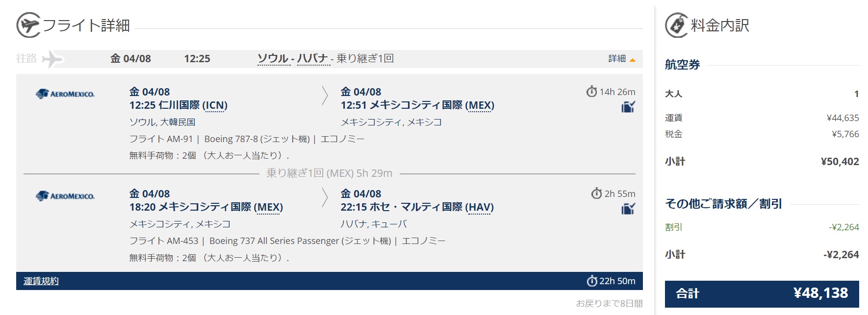Click the baggage icon under 2h 55m
The width and height of the screenshot is (868, 315).
(628, 209)
